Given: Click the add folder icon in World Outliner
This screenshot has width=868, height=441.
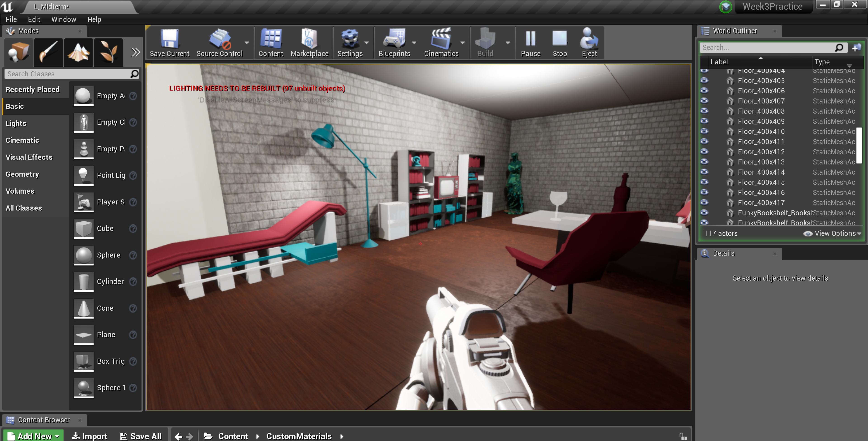Looking at the screenshot, I should pos(856,47).
